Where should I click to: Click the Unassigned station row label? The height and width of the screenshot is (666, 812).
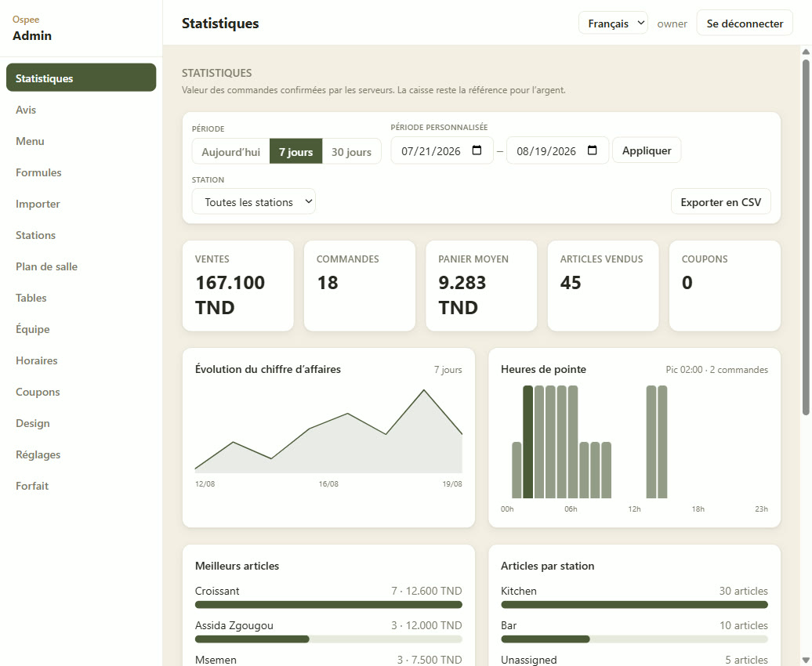click(529, 660)
